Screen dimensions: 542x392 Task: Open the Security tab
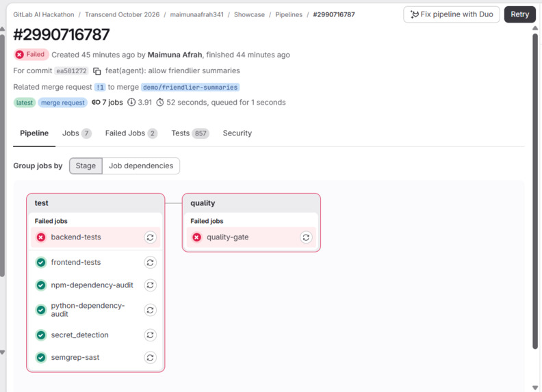237,133
